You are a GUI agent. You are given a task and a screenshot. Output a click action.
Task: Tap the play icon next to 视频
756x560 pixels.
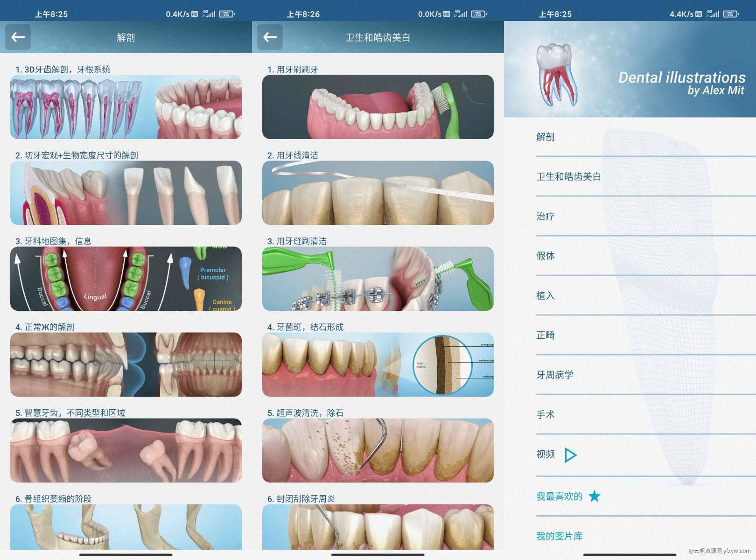tap(570, 455)
